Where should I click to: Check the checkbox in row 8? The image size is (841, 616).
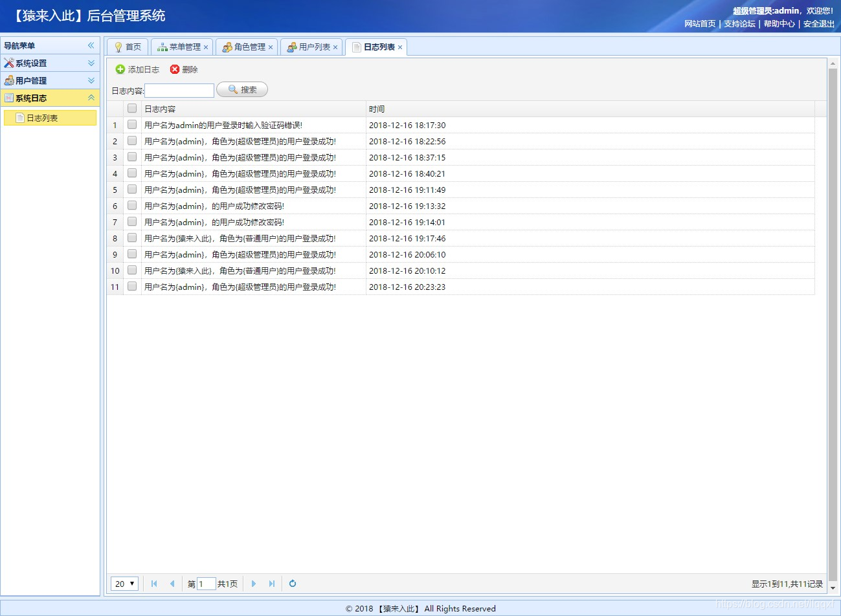(x=132, y=237)
